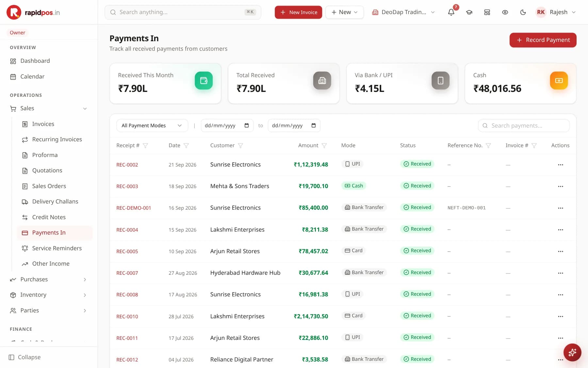The width and height of the screenshot is (588, 368).
Task: Focus the Search payments field
Action: tap(524, 126)
